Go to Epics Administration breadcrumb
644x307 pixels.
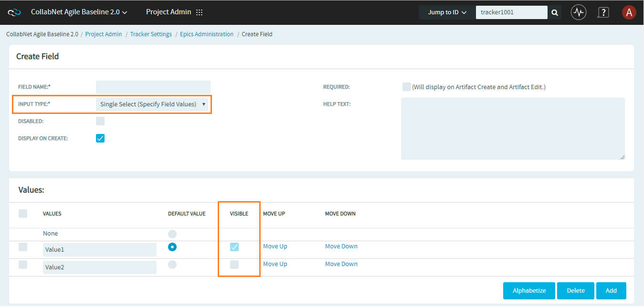point(207,34)
